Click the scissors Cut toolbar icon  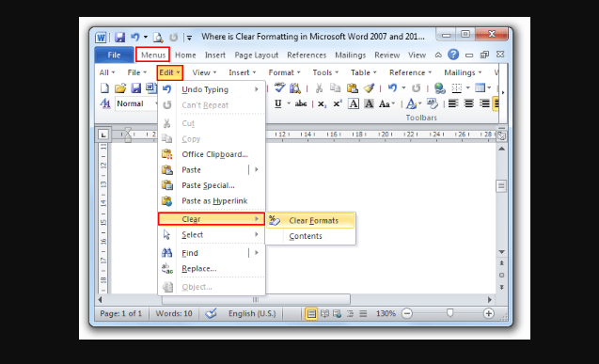click(x=319, y=88)
